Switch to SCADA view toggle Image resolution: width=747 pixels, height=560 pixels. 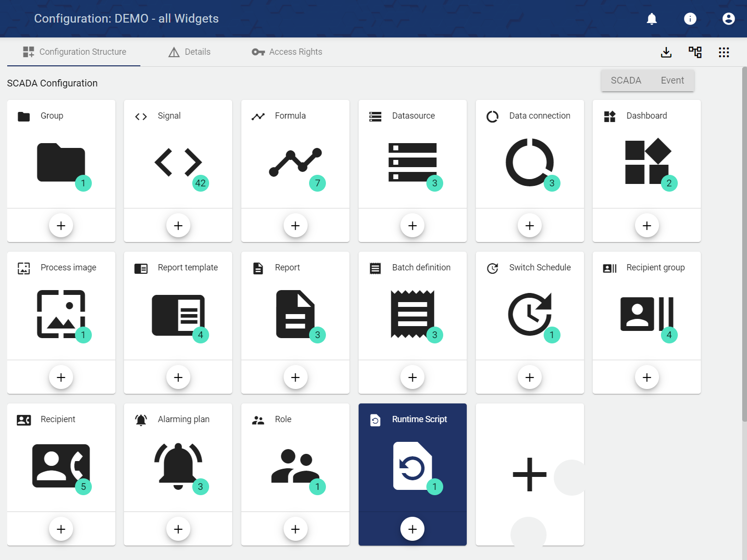pos(625,80)
